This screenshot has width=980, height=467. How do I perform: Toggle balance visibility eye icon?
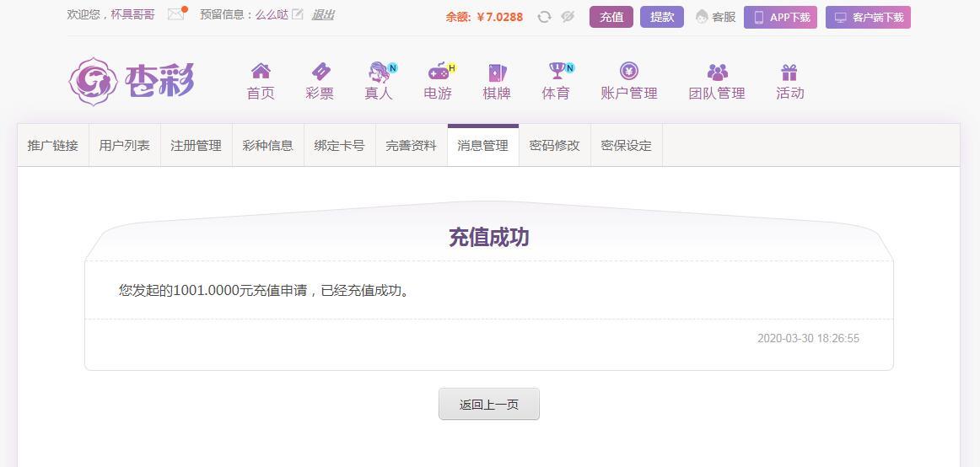click(x=568, y=17)
